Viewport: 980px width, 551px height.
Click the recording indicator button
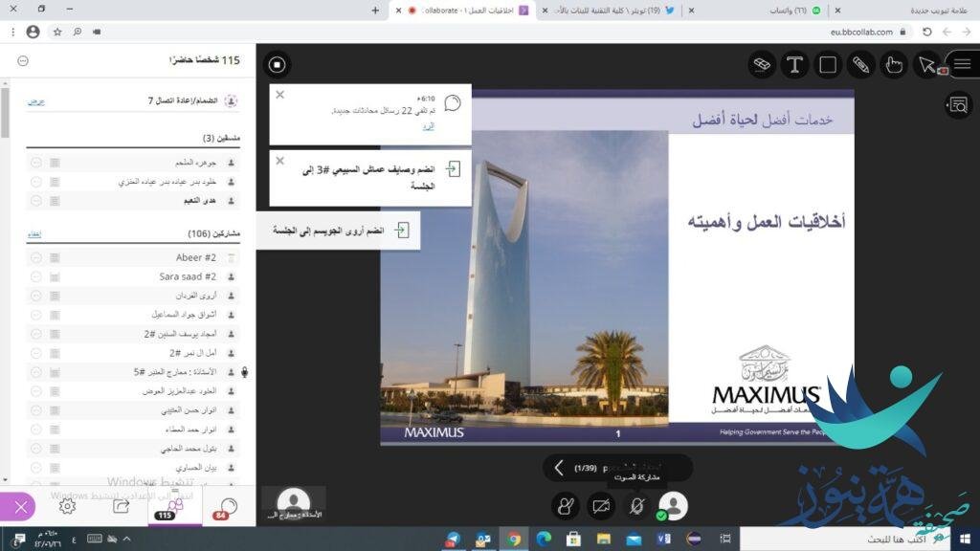(x=277, y=65)
